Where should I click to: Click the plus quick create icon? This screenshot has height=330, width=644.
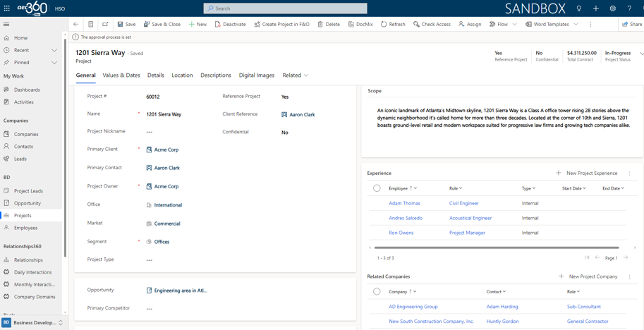[x=596, y=8]
